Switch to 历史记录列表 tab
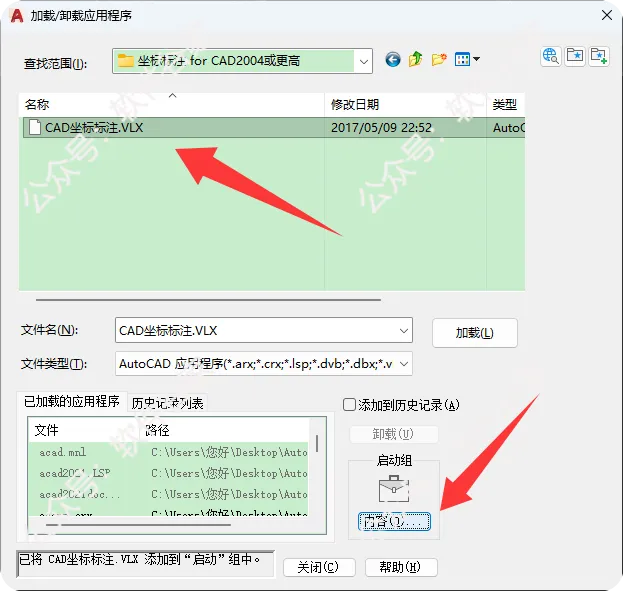The image size is (623, 591). (x=167, y=403)
